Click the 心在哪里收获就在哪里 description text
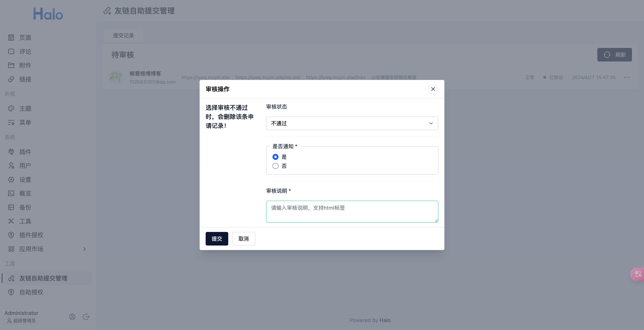644x330 pixels. 394,77
